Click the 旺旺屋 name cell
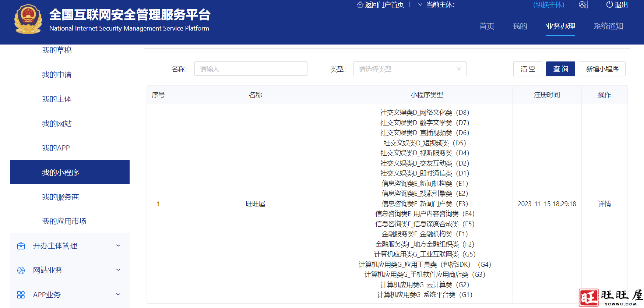Viewport: 644px width, 308px height. (255, 203)
